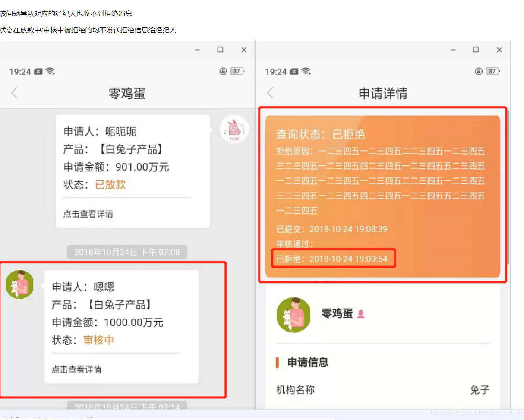524x420 pixels.
Task: Maximize the left emulator window
Action: point(220,50)
